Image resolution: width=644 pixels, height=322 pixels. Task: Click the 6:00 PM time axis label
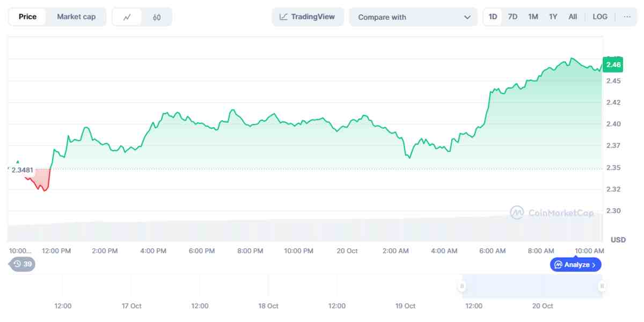[x=202, y=251]
